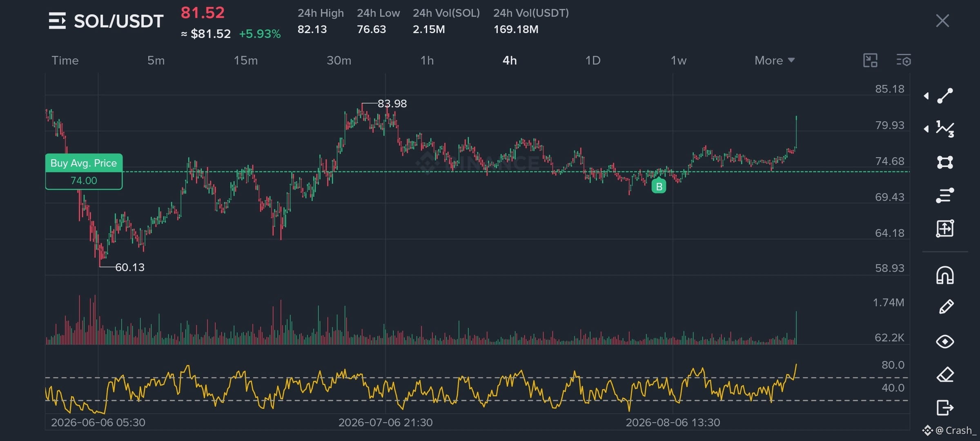980x441 pixels.
Task: Click the 79.93 price axis label
Action: [x=889, y=125]
